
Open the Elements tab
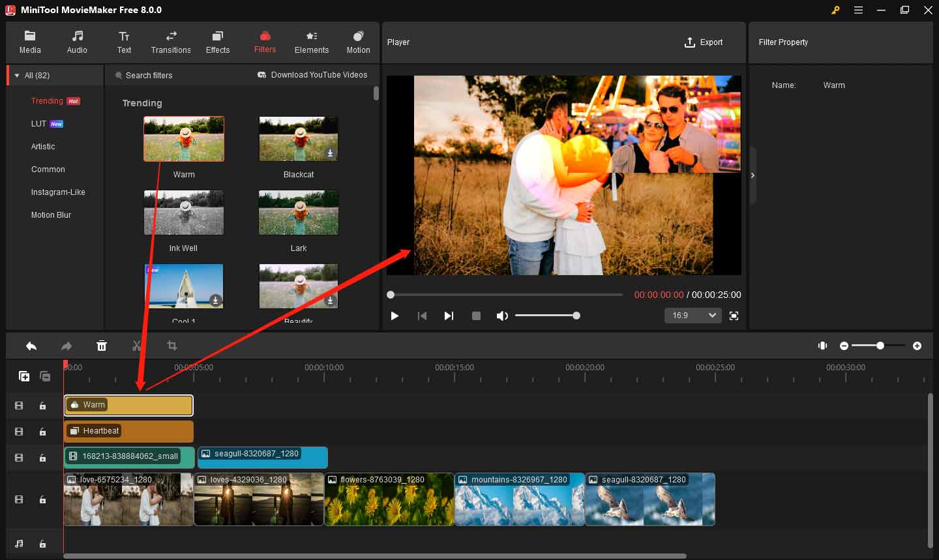(312, 42)
